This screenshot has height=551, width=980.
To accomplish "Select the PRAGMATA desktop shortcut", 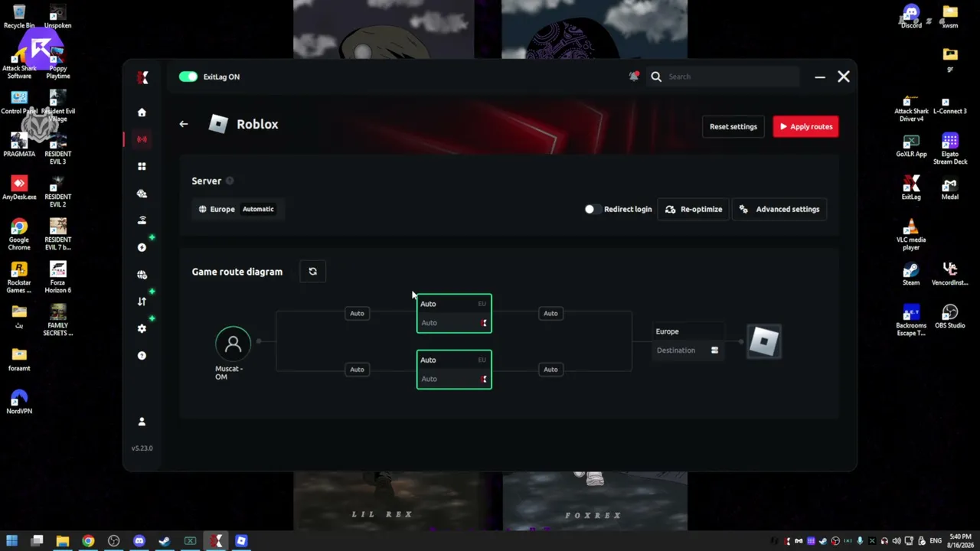I will coord(19,145).
